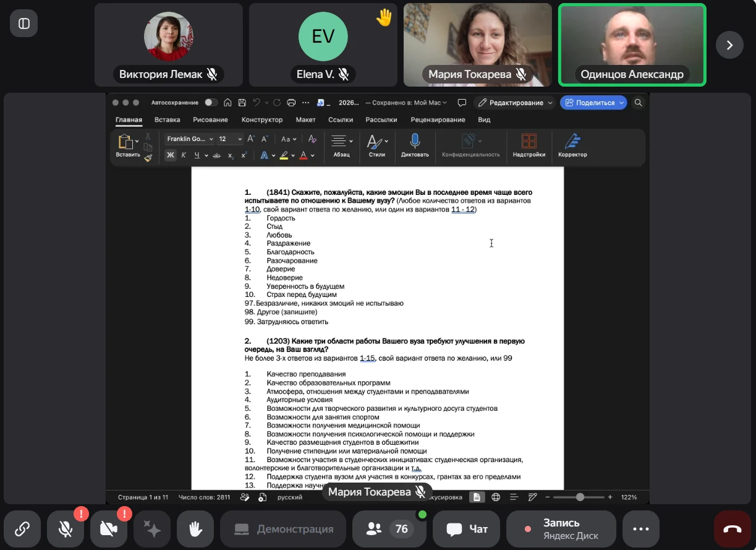
Task: Click the Share (Поделиться) button
Action: [x=593, y=103]
